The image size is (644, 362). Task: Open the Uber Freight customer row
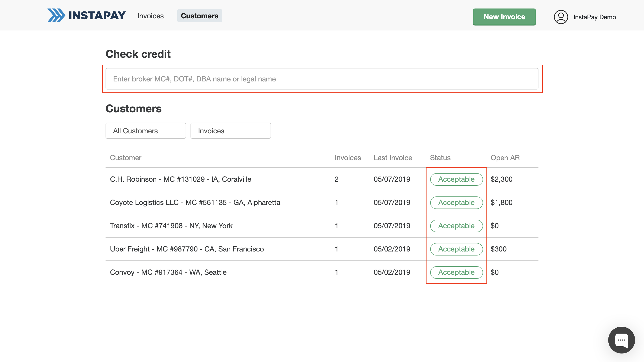pos(322,249)
